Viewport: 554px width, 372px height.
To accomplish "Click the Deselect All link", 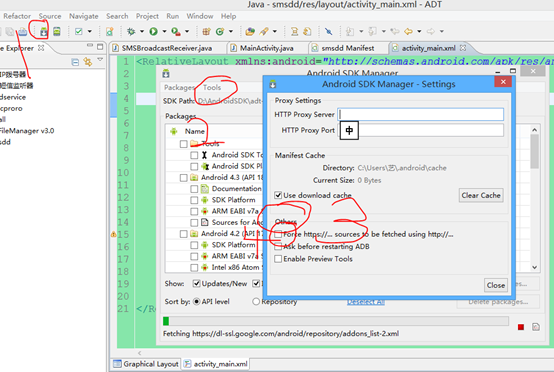I will (x=365, y=302).
